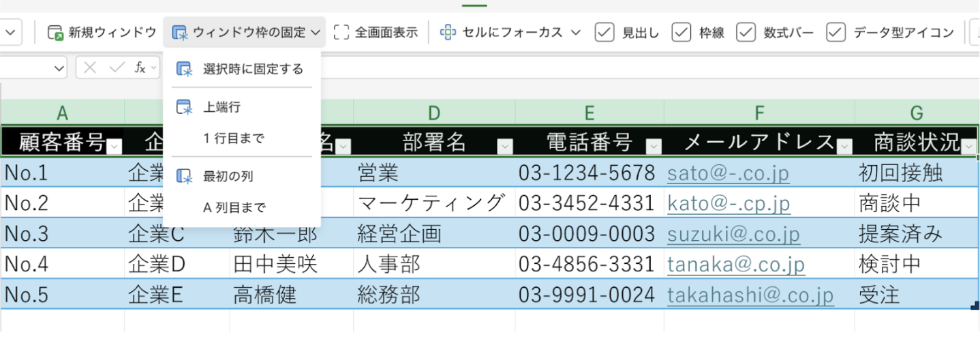
Task: Select column header E
Action: tap(589, 113)
